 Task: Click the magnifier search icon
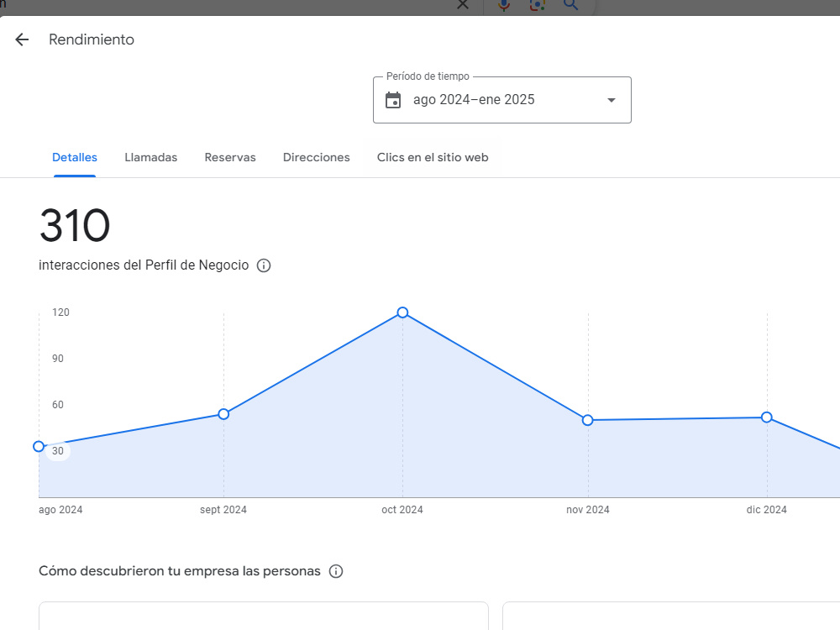pos(571,5)
